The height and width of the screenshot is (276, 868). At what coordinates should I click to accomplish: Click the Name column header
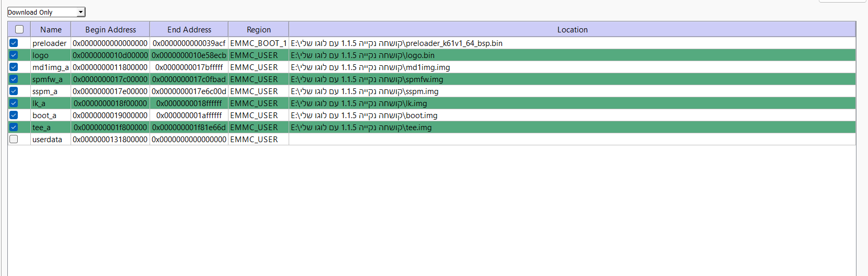[x=51, y=29]
